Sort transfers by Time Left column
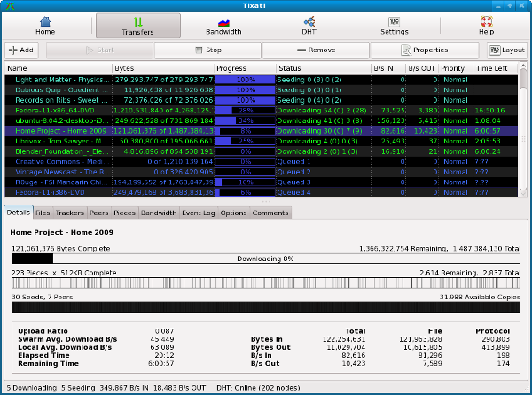Image resolution: width=532 pixels, height=395 pixels. click(x=492, y=67)
